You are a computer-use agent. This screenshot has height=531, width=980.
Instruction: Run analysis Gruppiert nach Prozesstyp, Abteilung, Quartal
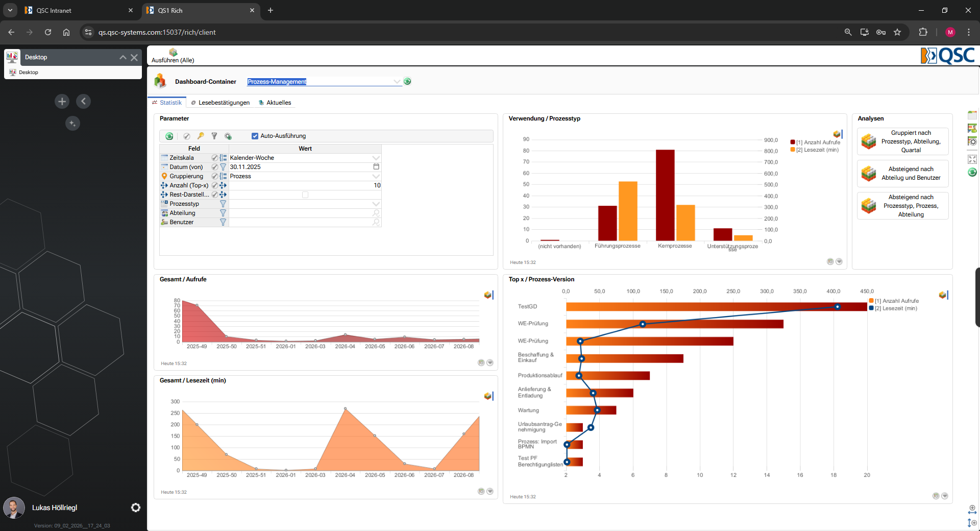(x=902, y=141)
